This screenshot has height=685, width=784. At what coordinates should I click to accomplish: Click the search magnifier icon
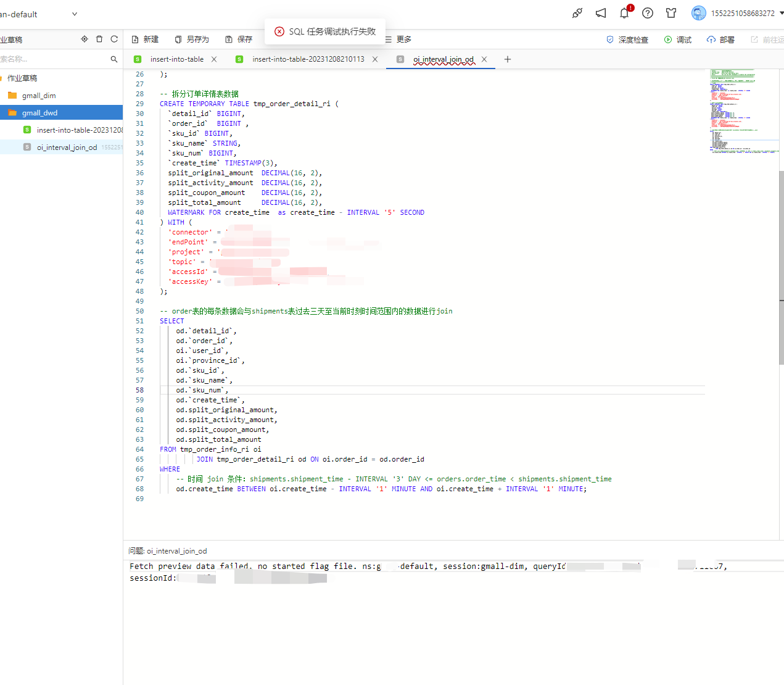tap(114, 59)
